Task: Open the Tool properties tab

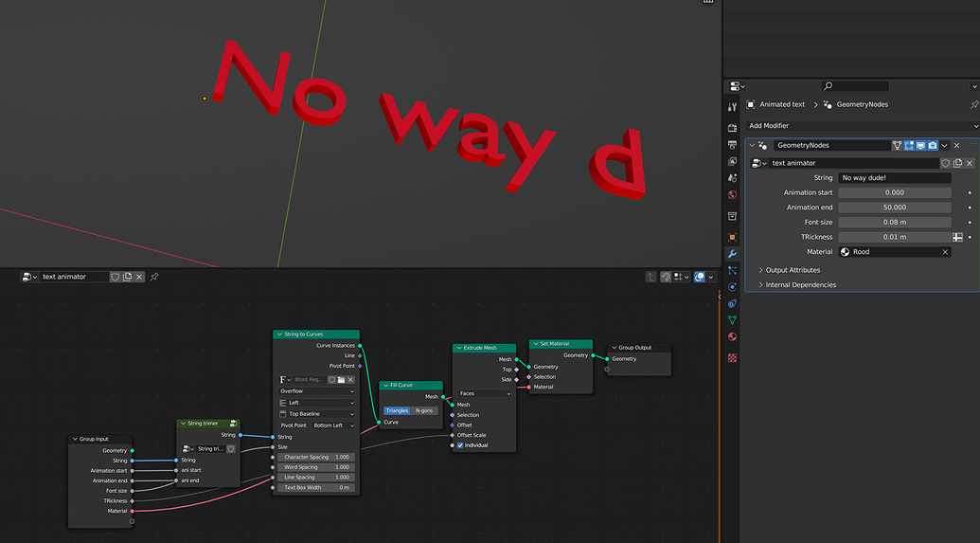Action: (732, 107)
